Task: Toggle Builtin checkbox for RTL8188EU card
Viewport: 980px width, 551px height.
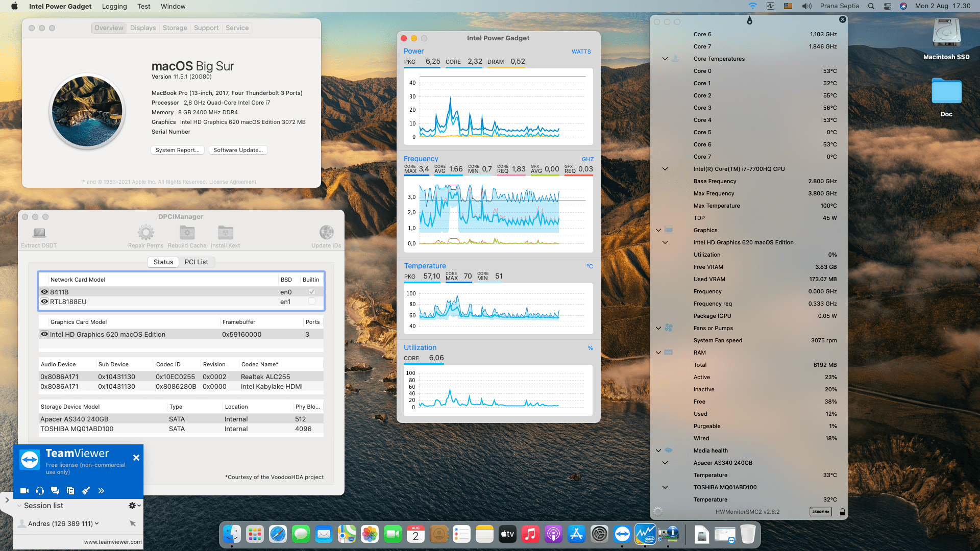Action: pyautogui.click(x=312, y=301)
